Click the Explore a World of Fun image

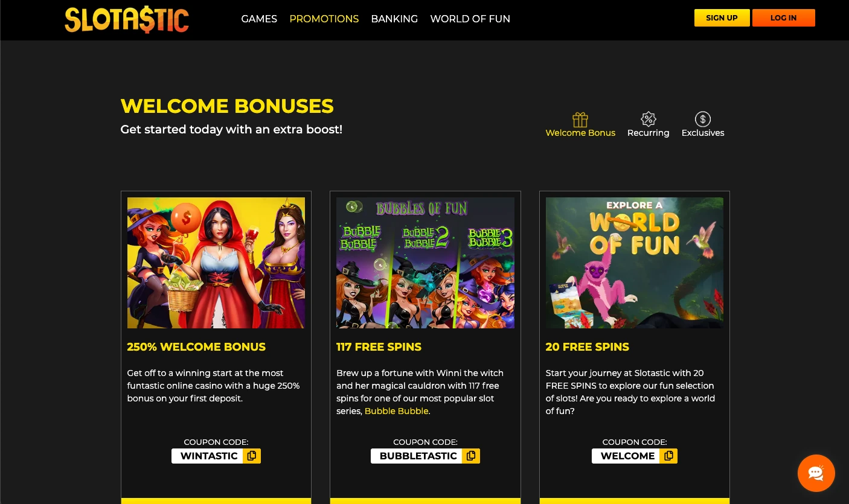tap(635, 263)
